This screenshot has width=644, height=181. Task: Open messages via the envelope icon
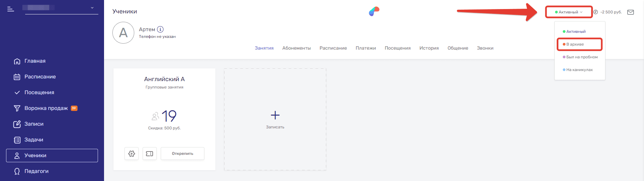(631, 12)
